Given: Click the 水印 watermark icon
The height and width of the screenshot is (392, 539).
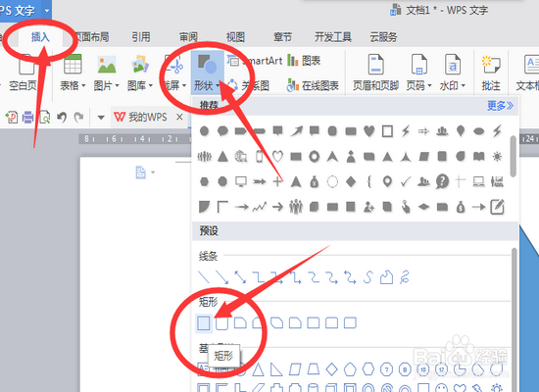Looking at the screenshot, I should (453, 65).
